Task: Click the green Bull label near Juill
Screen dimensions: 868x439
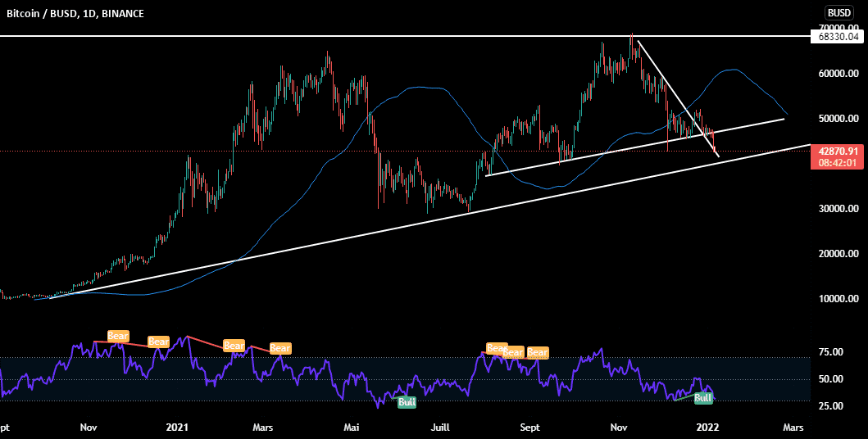Action: pos(407,402)
